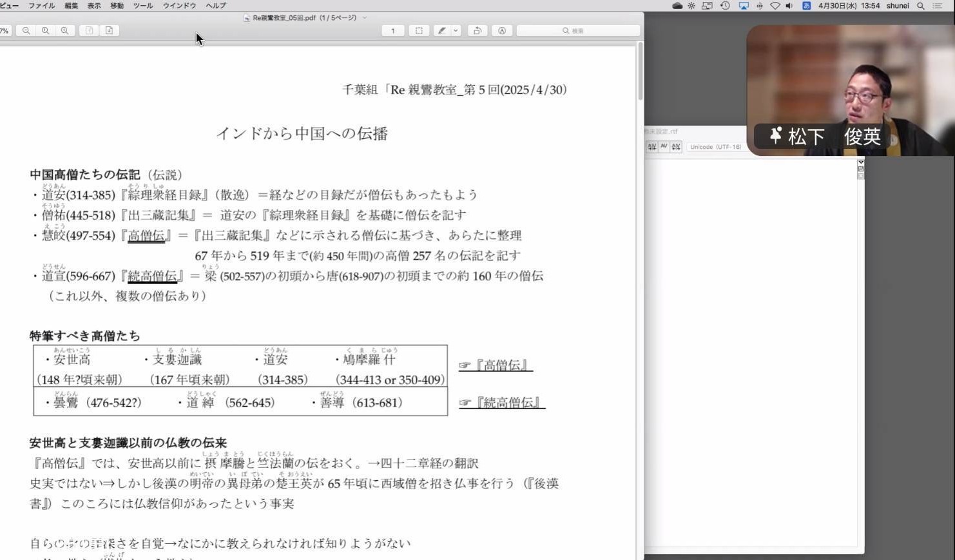
Task: Click the shunei user name in menu bar
Action: (898, 6)
